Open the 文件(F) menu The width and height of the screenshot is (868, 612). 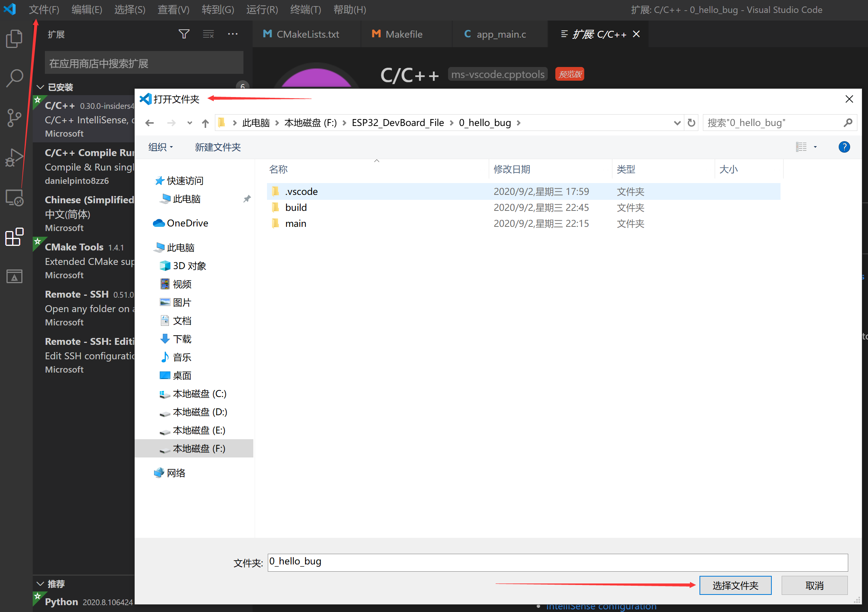(x=44, y=10)
